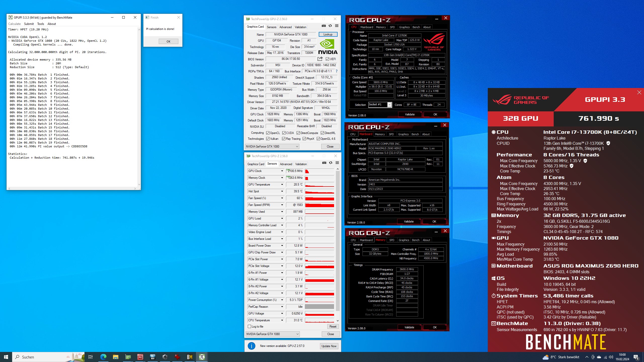Open the Tools menu in GPUPI
The image size is (644, 362).
[41, 24]
